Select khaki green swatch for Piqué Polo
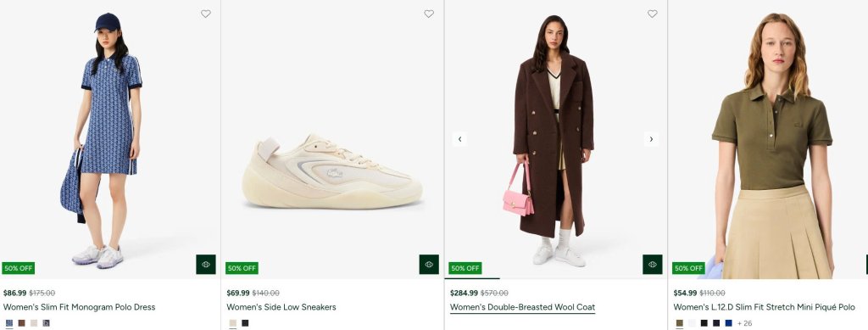Viewport: 868px width, 330px height. pyautogui.click(x=680, y=323)
